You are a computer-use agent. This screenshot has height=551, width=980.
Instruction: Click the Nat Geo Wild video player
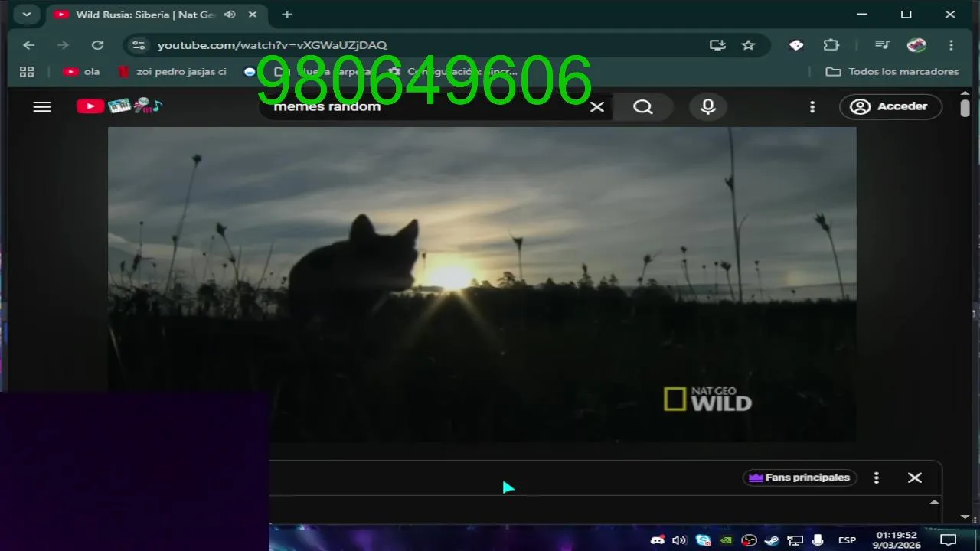[482, 284]
